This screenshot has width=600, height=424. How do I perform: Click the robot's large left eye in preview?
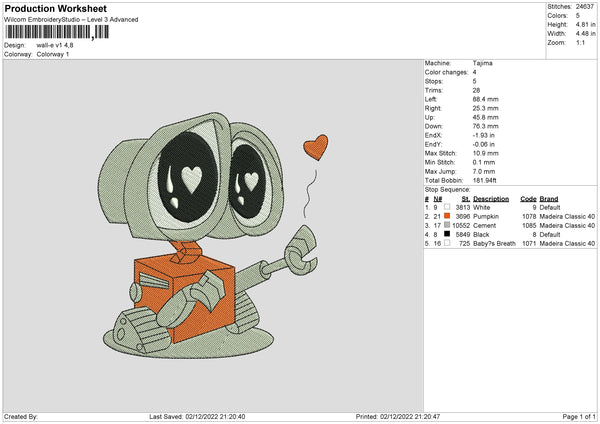pyautogui.click(x=188, y=177)
